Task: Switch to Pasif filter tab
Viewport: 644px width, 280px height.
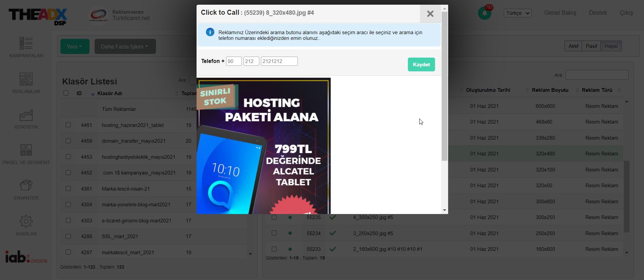Action: [x=591, y=46]
